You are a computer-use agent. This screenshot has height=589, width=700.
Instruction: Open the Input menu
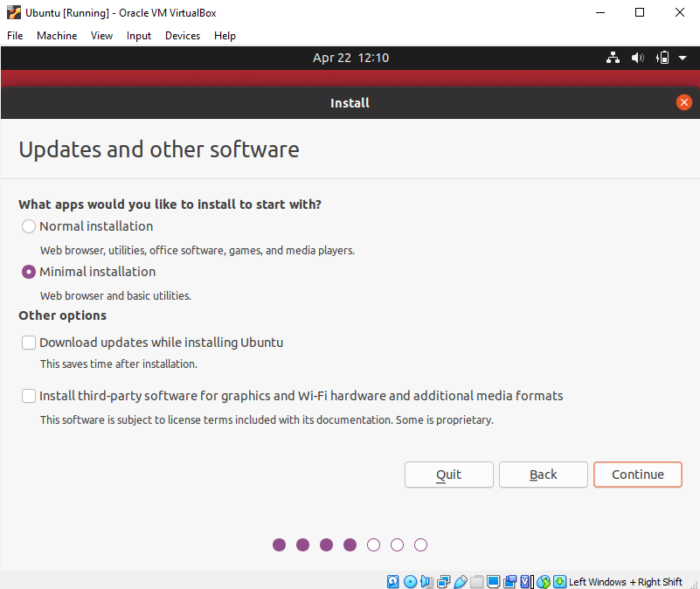[x=139, y=36]
